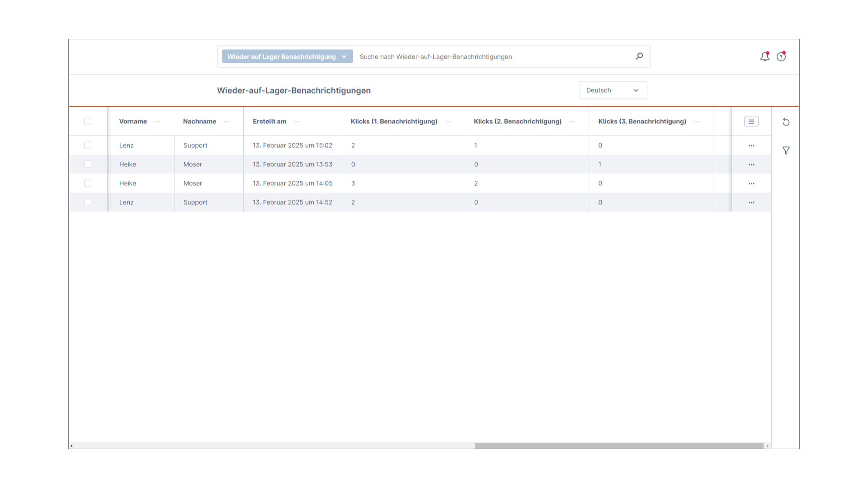Open row actions for Lenz 15:02 entry
Viewport: 868px width, 488px height.
pos(751,145)
